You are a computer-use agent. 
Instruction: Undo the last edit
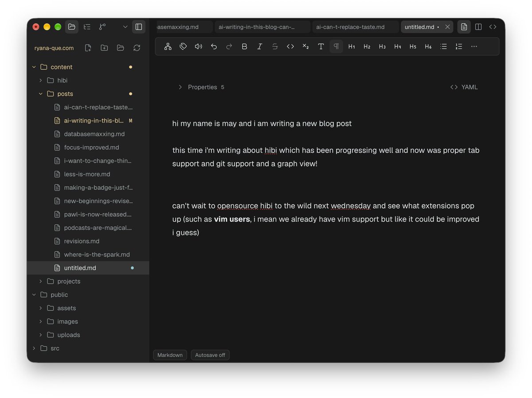214,47
